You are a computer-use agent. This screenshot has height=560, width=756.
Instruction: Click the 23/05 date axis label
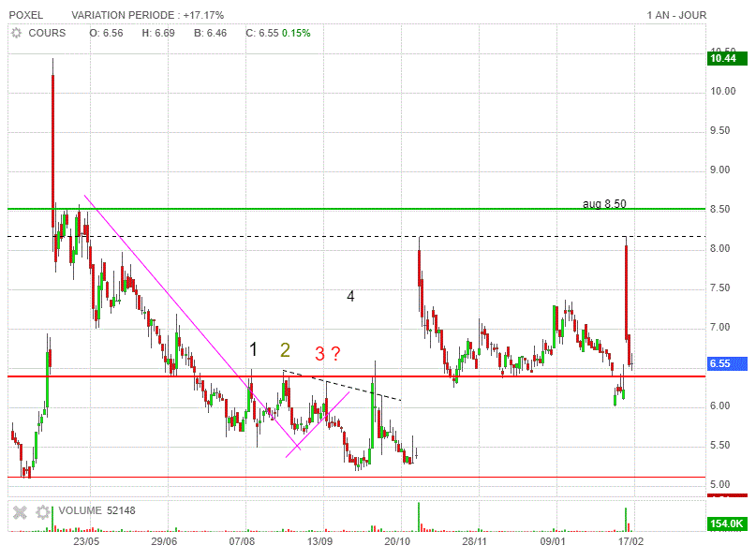86,541
